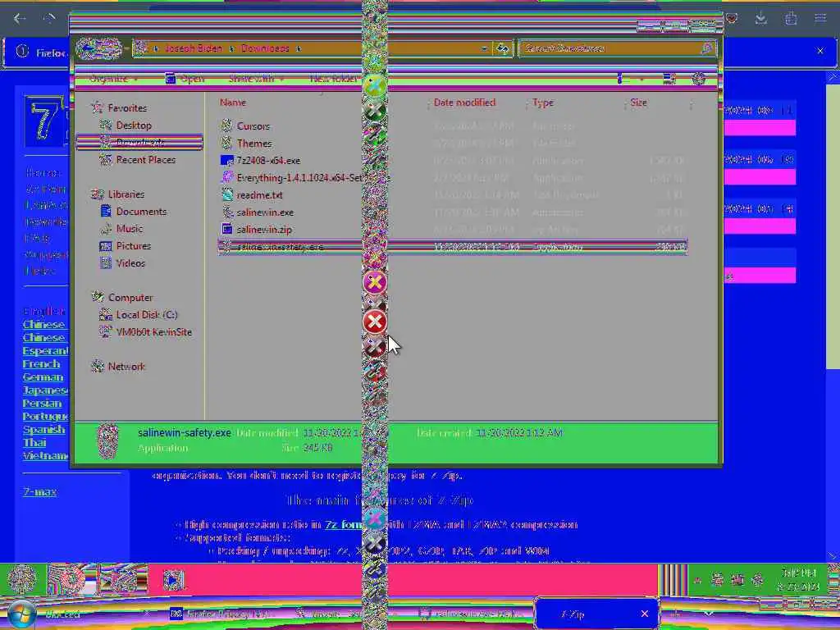Screen dimensions: 840x630
Task: Show the preview pane
Action: pyautogui.click(x=669, y=80)
